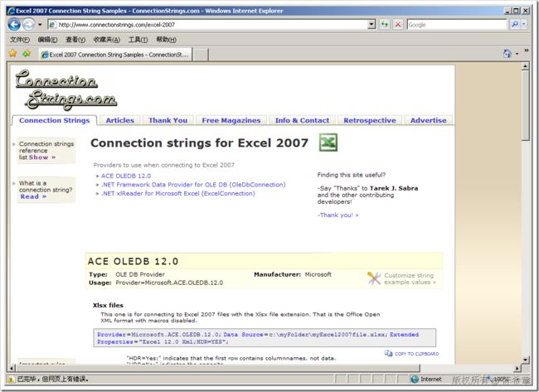Viewport: 539px width, 392px height.
Task: Open the recent pages dropdown arrow
Action: (40, 25)
